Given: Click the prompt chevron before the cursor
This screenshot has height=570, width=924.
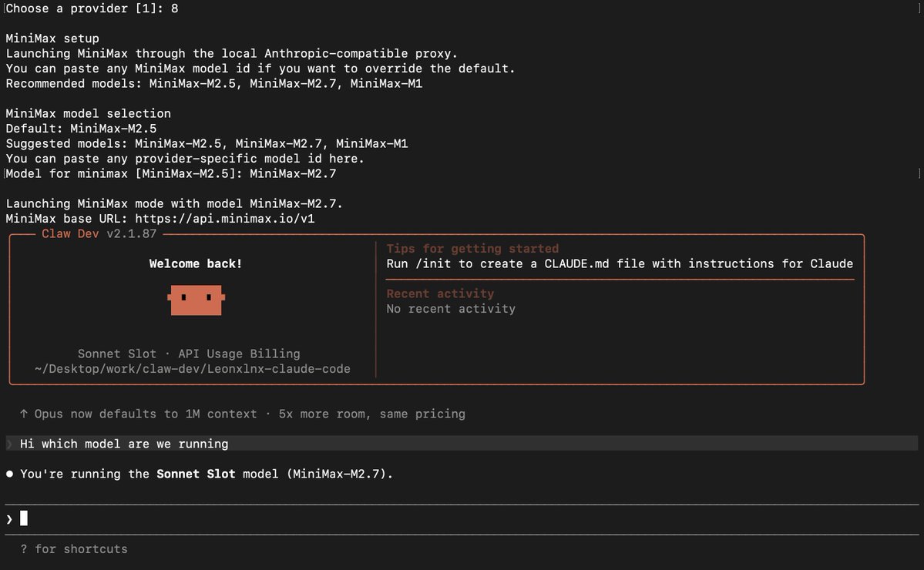Looking at the screenshot, I should tap(9, 519).
